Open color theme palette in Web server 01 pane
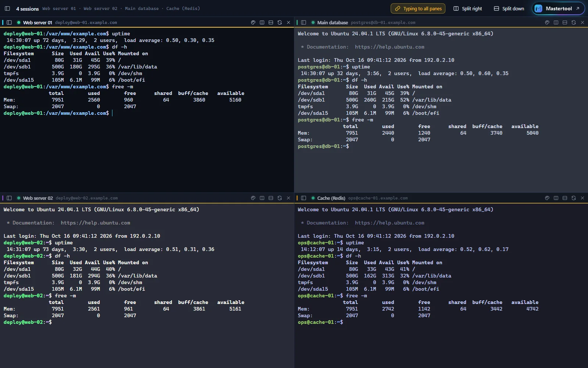Viewport: 588px width, 368px height. coord(253,22)
